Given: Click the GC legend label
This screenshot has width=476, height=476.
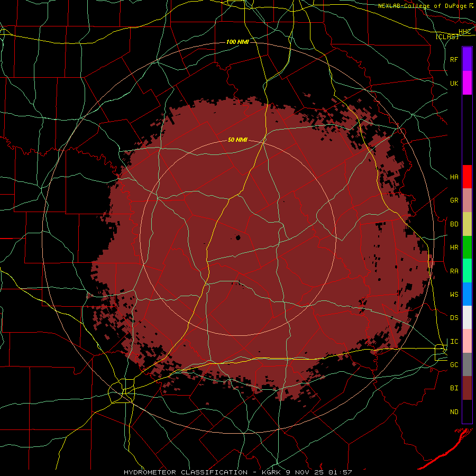Looking at the screenshot, I should point(454,365).
